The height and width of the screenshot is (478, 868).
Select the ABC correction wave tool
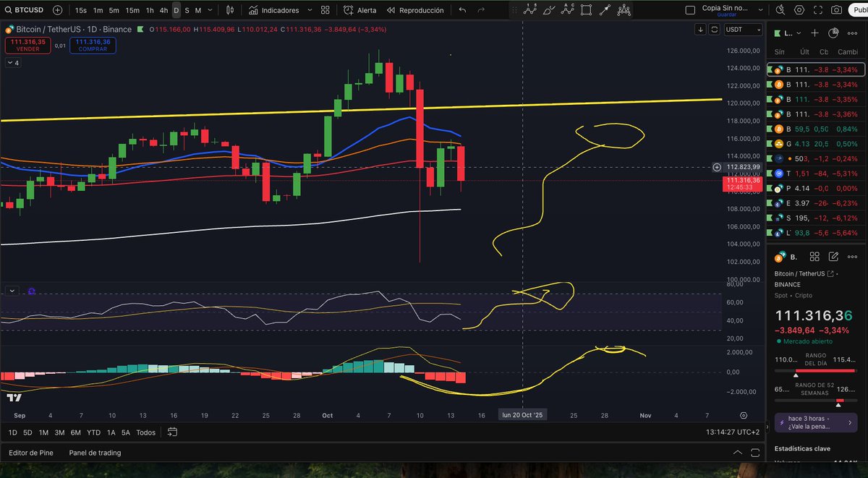pyautogui.click(x=568, y=10)
